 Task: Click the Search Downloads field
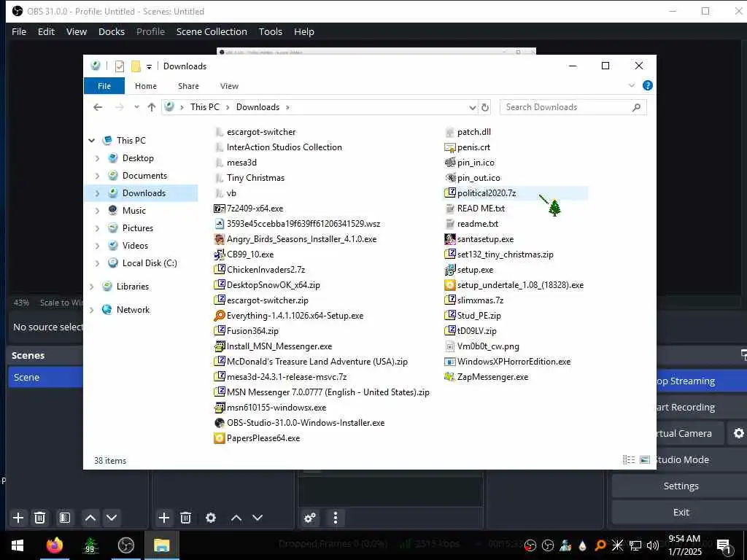point(573,107)
